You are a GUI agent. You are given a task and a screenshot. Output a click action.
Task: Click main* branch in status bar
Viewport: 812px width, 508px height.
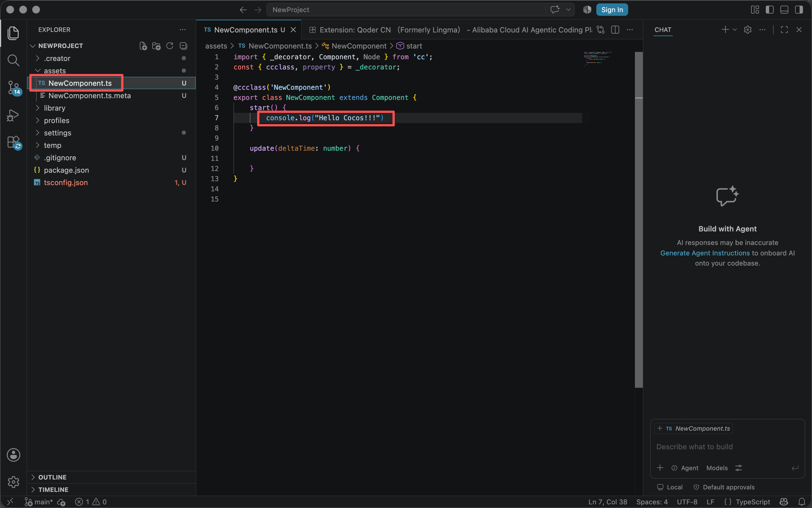39,502
